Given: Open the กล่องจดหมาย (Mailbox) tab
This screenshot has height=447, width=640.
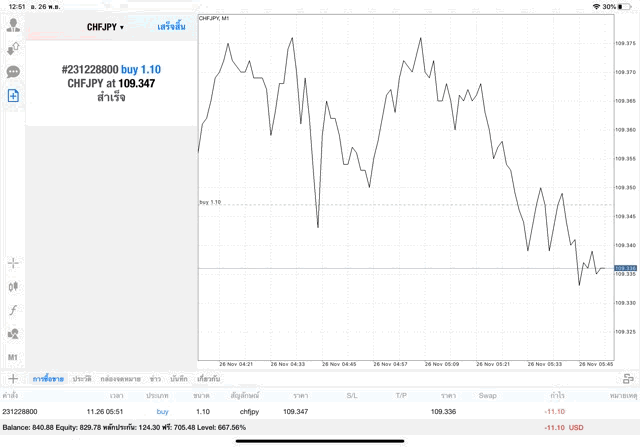Looking at the screenshot, I should point(121,379).
